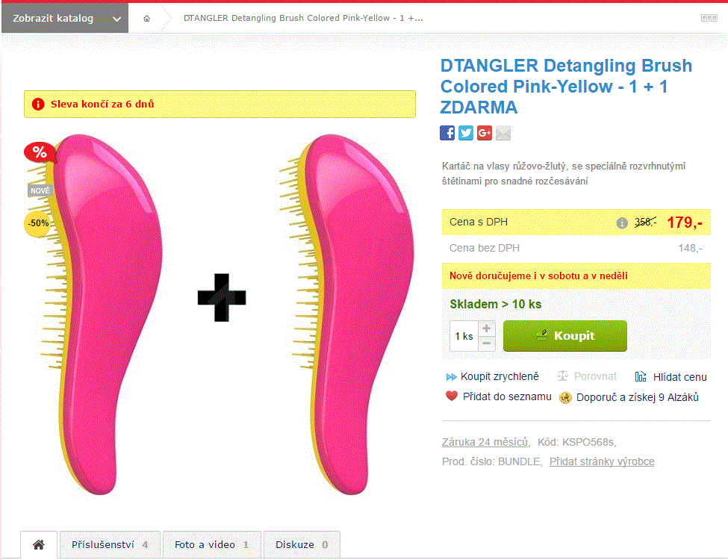The height and width of the screenshot is (560, 728).
Task: Increase quantity with plus stepper
Action: pos(486,329)
